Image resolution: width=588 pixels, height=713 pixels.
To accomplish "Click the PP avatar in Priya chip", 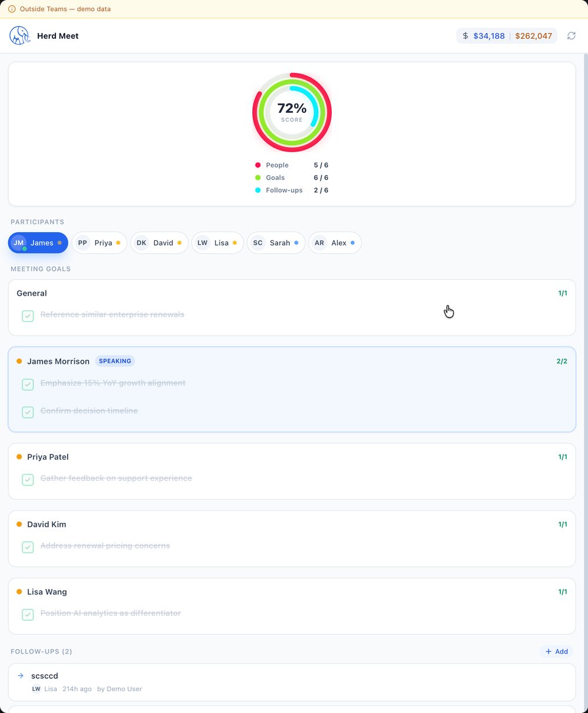I will point(83,243).
